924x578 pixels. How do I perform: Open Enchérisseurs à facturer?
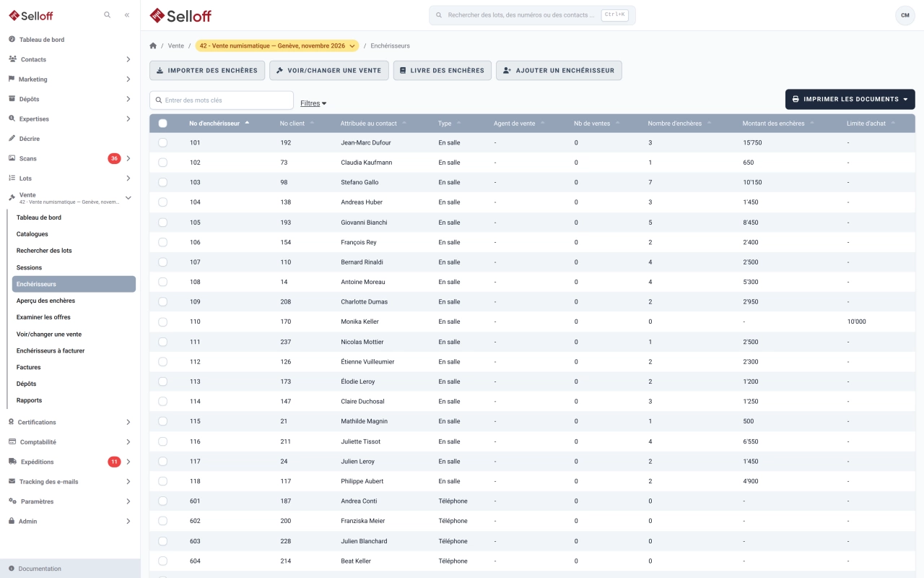click(51, 350)
